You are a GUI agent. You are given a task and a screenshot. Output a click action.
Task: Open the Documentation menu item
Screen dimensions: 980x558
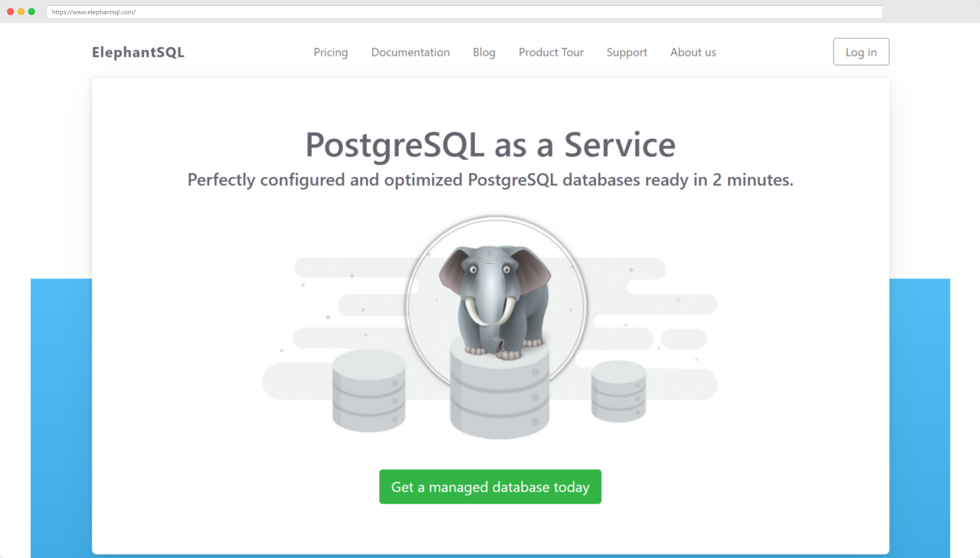point(410,52)
